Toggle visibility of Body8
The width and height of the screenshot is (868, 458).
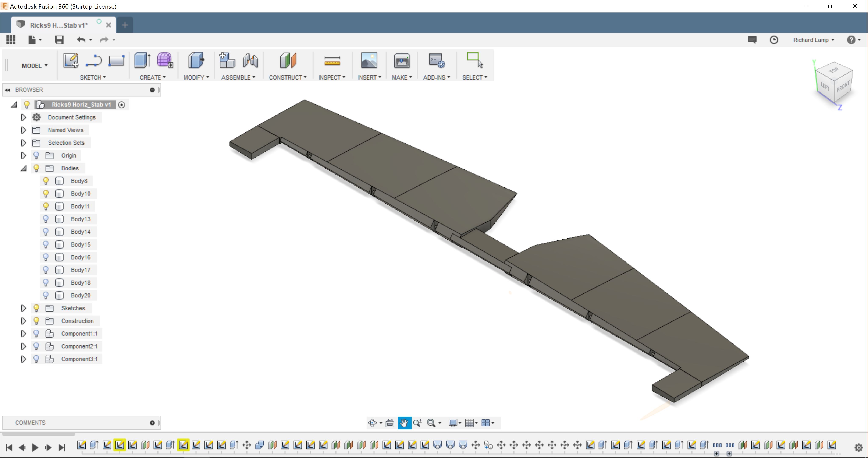tap(46, 180)
